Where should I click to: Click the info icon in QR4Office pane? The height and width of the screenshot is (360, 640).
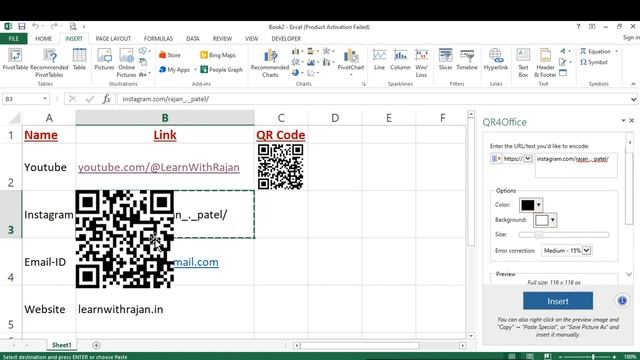tap(622, 301)
